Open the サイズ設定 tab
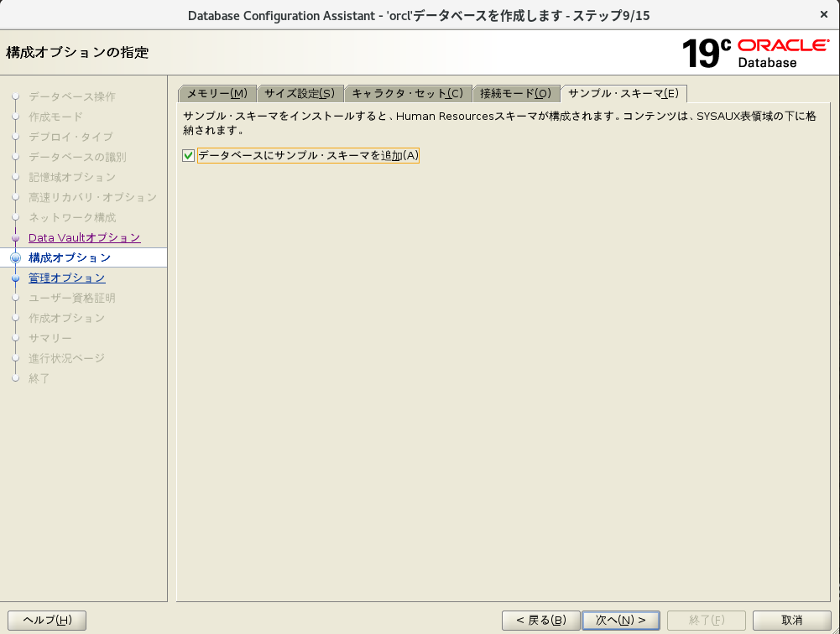This screenshot has width=840, height=634. pyautogui.click(x=300, y=93)
